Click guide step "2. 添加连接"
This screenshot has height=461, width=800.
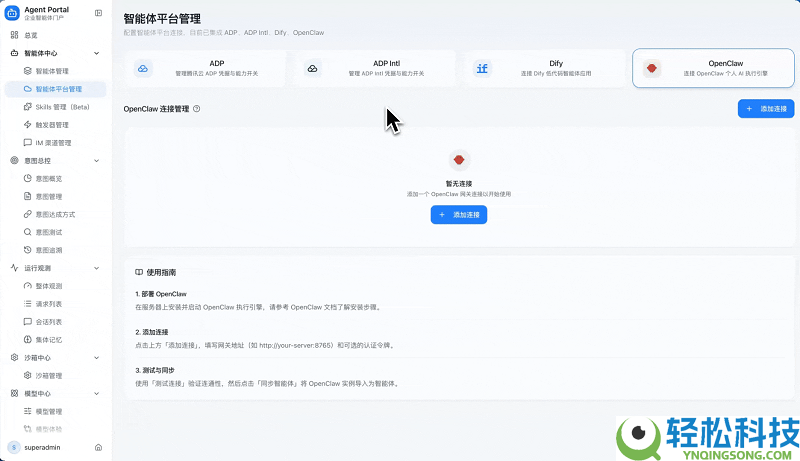(152, 332)
